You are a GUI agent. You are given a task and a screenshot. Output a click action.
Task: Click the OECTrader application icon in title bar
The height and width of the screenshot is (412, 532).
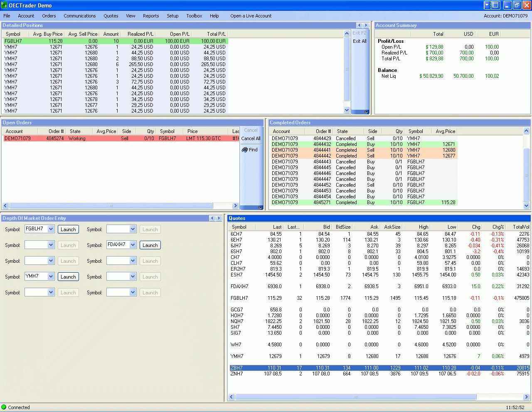coord(4,5)
